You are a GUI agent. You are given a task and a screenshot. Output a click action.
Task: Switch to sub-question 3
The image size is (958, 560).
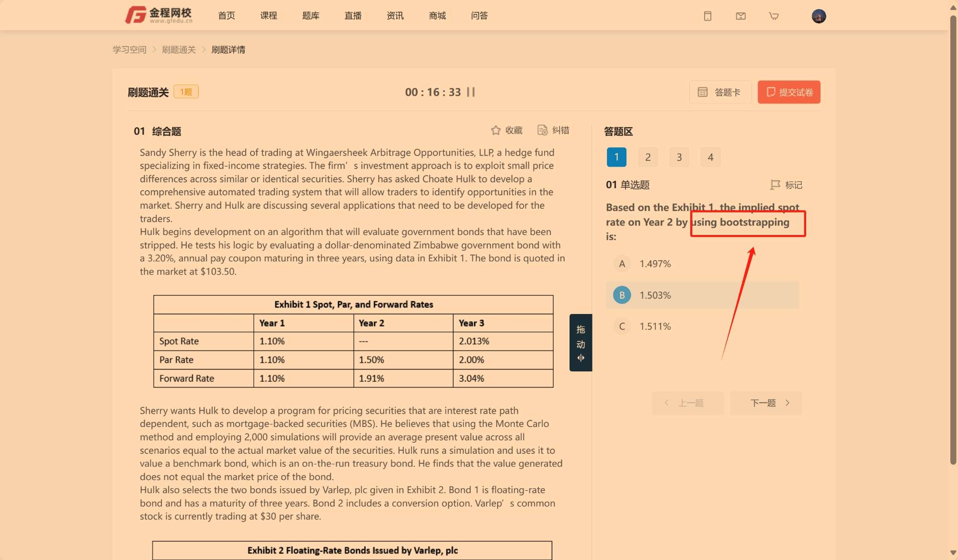679,157
